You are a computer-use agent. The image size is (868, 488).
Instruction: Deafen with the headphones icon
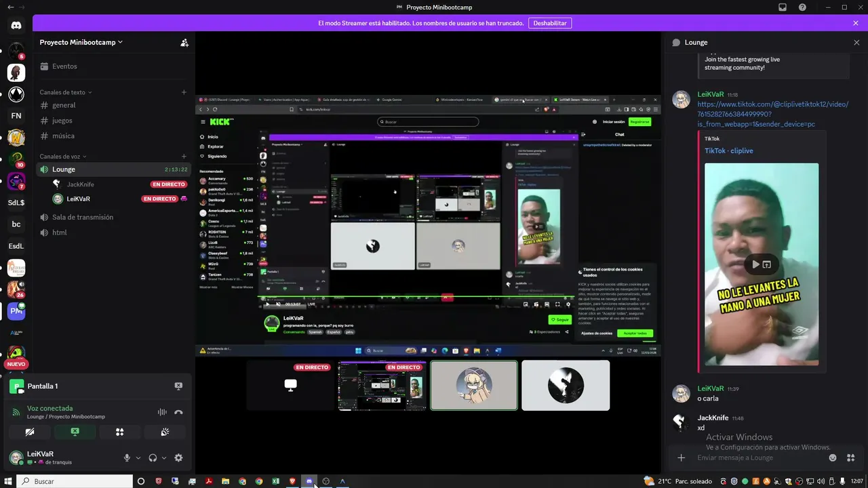coord(153,457)
